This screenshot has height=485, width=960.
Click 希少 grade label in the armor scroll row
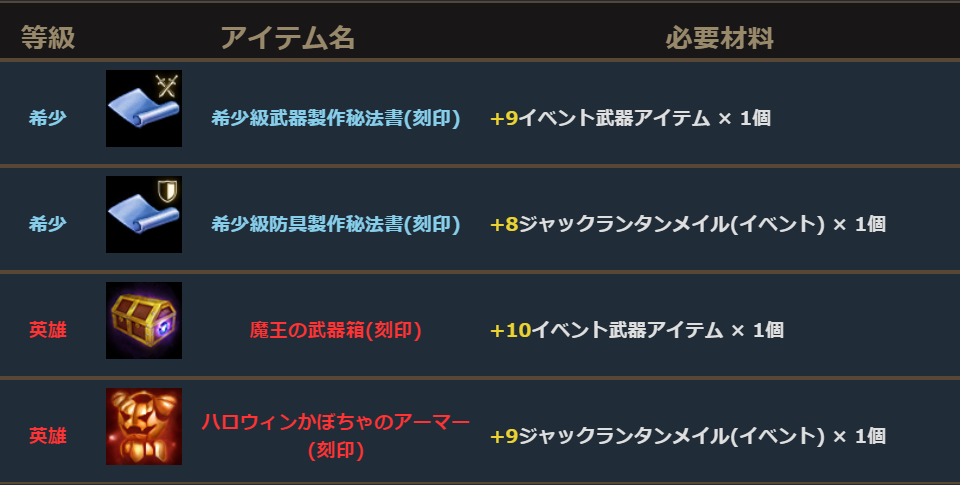(x=48, y=224)
